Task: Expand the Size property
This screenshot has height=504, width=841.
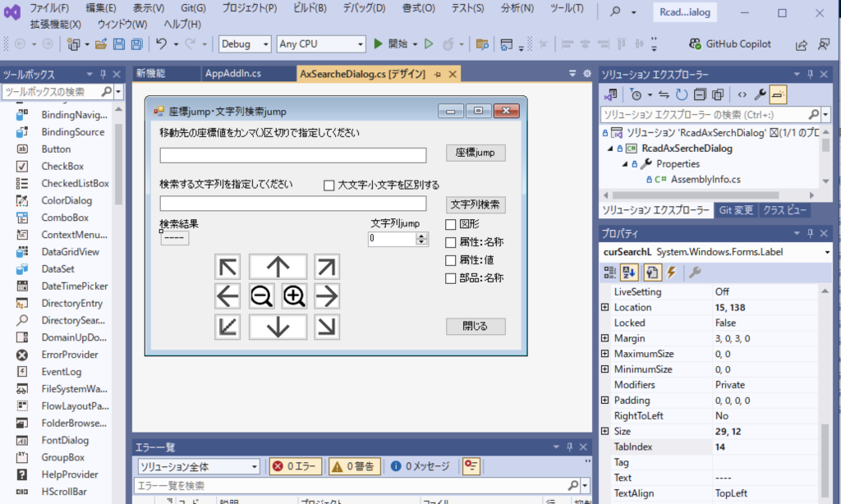Action: click(x=605, y=431)
